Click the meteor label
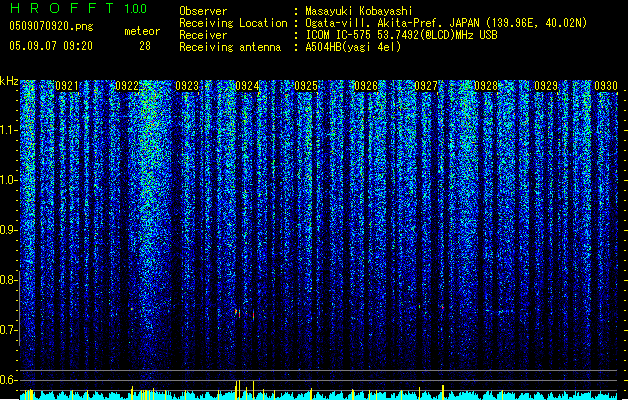 click(142, 31)
